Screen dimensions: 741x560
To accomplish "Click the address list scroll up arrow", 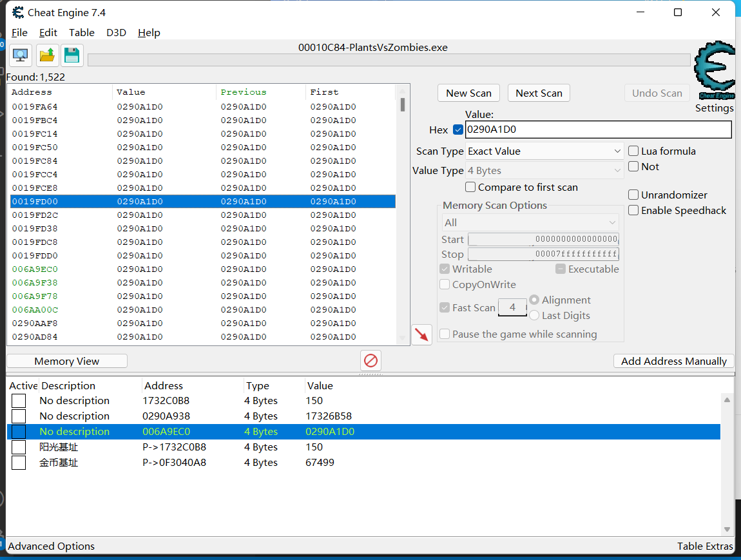I will (x=727, y=400).
